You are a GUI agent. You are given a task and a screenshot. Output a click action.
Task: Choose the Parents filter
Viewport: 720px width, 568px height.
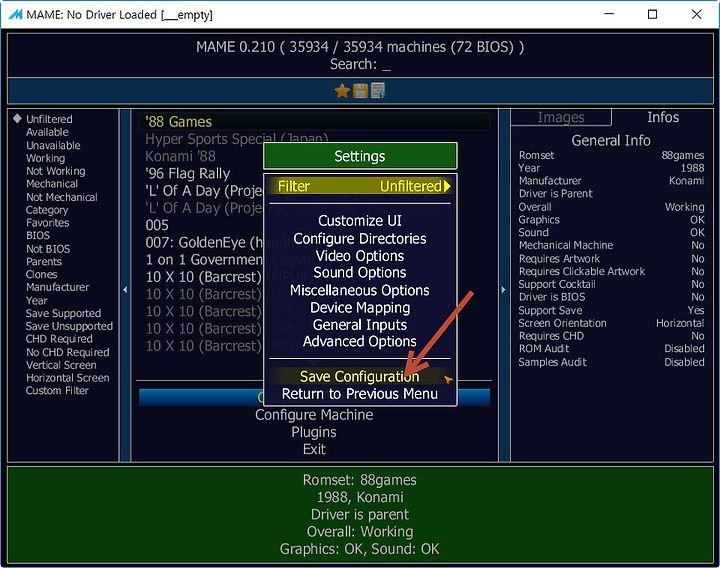[44, 262]
